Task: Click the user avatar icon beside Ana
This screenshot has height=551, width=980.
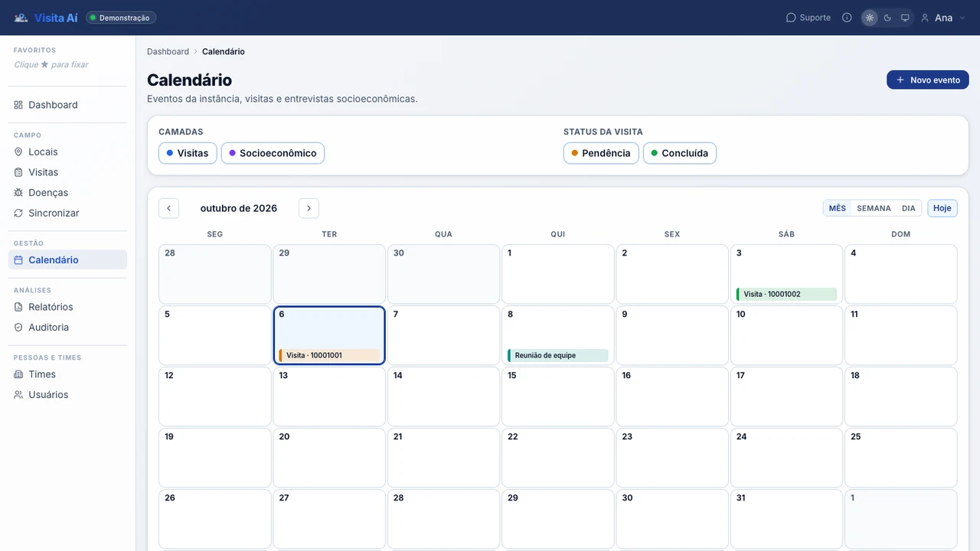Action: tap(925, 18)
